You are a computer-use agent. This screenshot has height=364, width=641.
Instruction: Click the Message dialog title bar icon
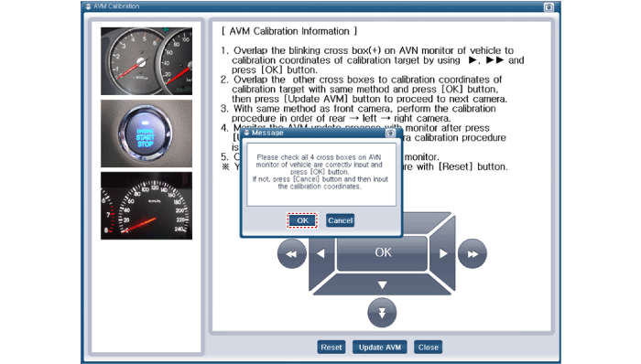tap(246, 133)
